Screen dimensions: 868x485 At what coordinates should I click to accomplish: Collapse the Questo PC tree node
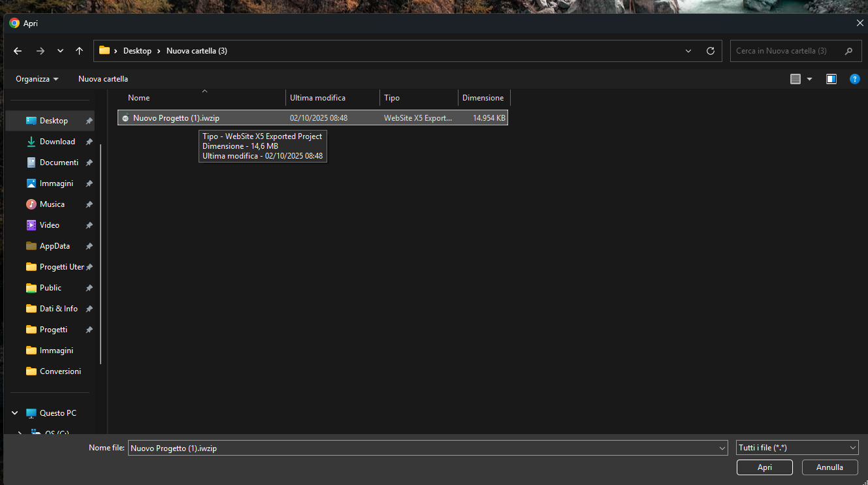click(15, 413)
